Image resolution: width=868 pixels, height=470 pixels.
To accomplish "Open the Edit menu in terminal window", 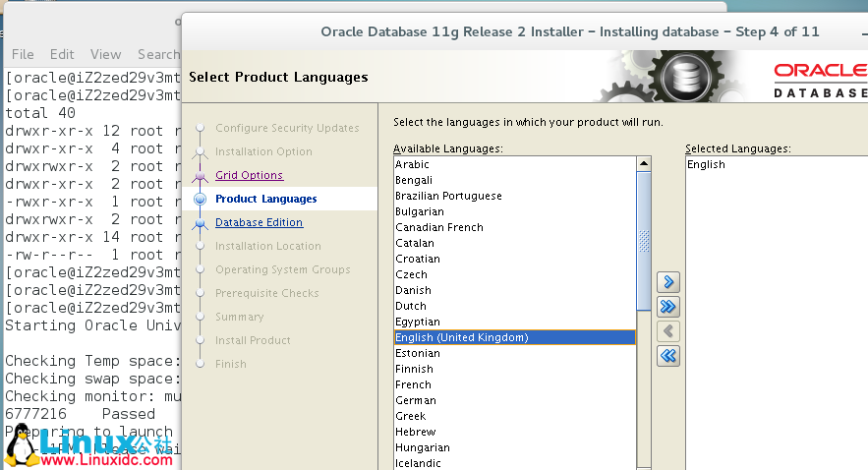I will [x=62, y=54].
